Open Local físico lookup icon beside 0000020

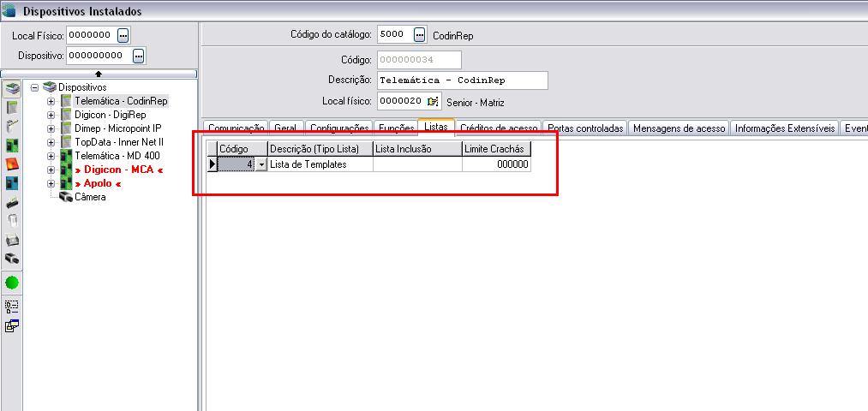pos(433,102)
